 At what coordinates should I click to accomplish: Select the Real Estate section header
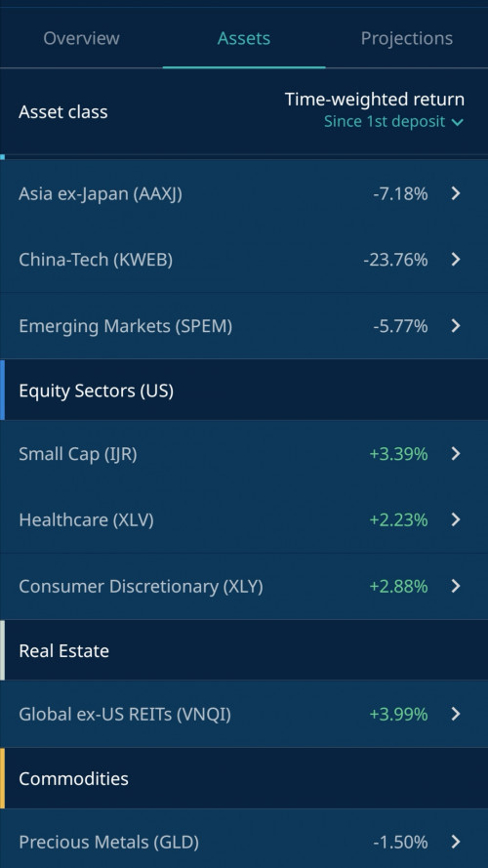[x=244, y=650]
